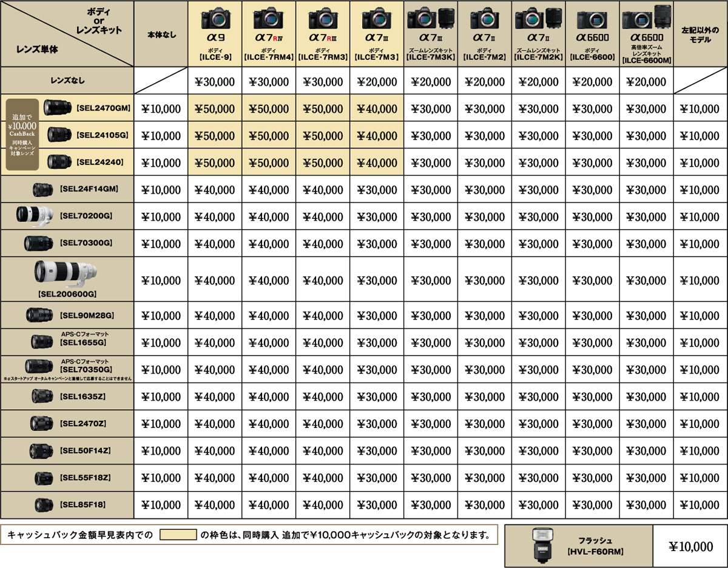Select the SEL55F18Z lens image
Image resolution: width=728 pixels, height=568 pixels.
point(45,477)
